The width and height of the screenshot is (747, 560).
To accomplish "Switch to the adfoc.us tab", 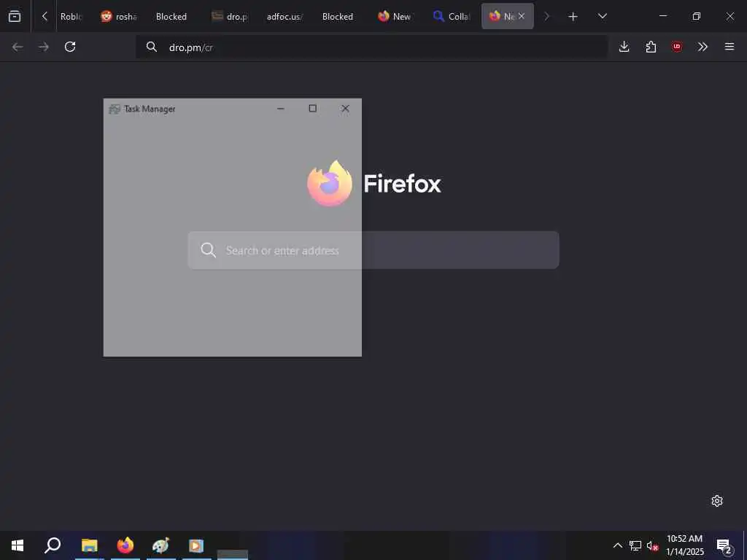I will coord(285,17).
